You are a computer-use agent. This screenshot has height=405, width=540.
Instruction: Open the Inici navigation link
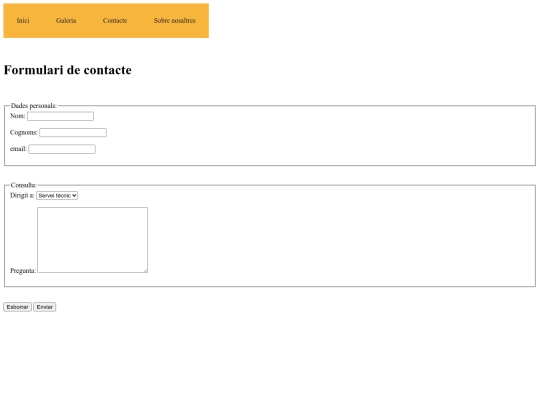click(23, 21)
